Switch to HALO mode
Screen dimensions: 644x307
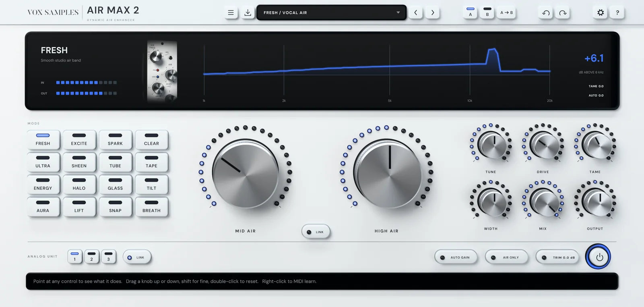pos(79,184)
